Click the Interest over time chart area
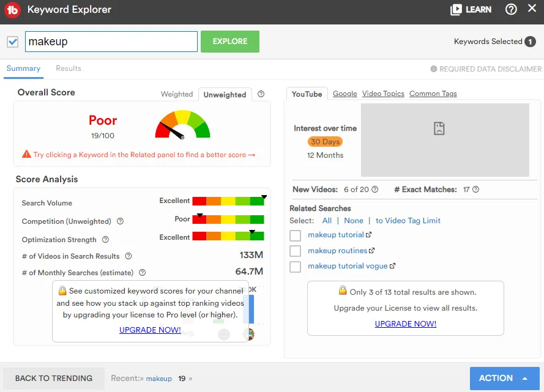The width and height of the screenshot is (544, 392). click(x=445, y=140)
